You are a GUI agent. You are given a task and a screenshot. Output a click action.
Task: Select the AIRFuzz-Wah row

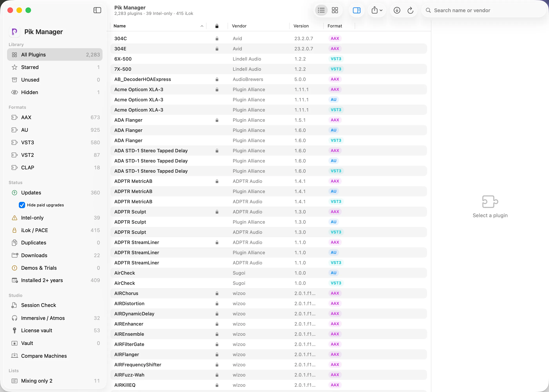point(268,375)
